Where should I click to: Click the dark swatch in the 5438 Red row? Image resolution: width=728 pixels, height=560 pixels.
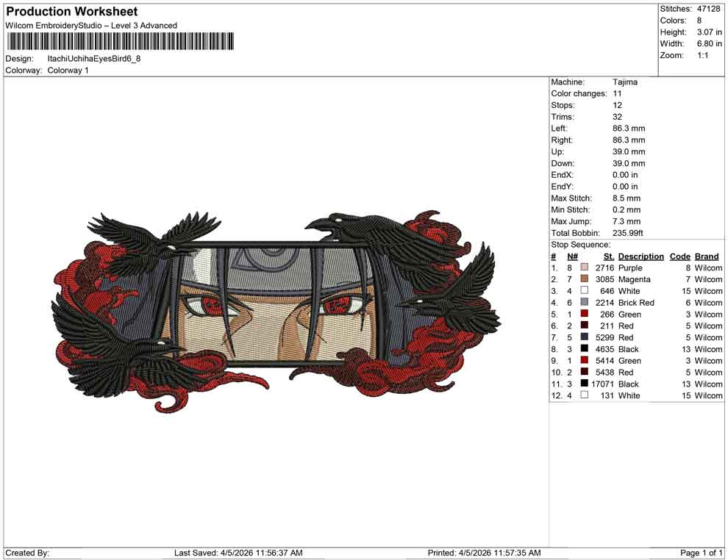584,372
